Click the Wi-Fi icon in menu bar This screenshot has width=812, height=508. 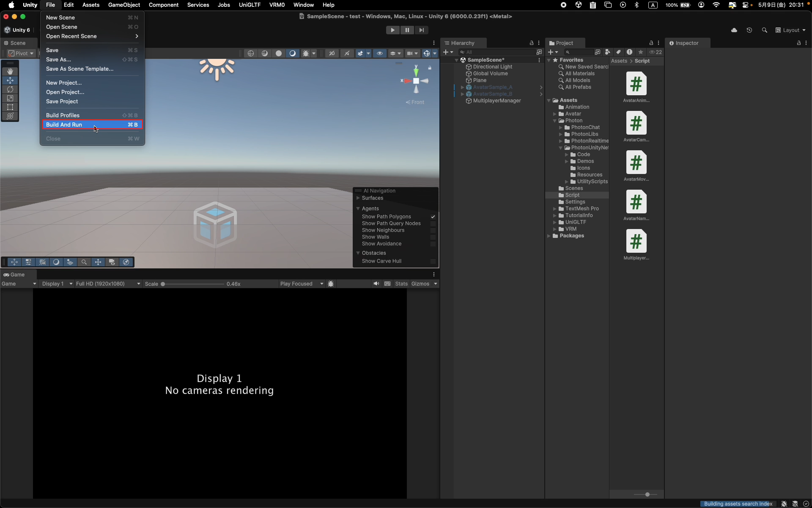coord(716,5)
